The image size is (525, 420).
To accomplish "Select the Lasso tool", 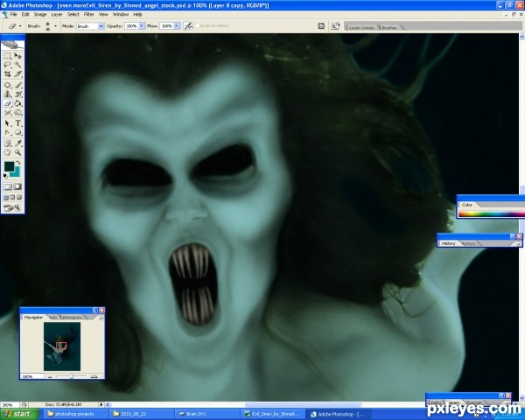I will click(7, 65).
